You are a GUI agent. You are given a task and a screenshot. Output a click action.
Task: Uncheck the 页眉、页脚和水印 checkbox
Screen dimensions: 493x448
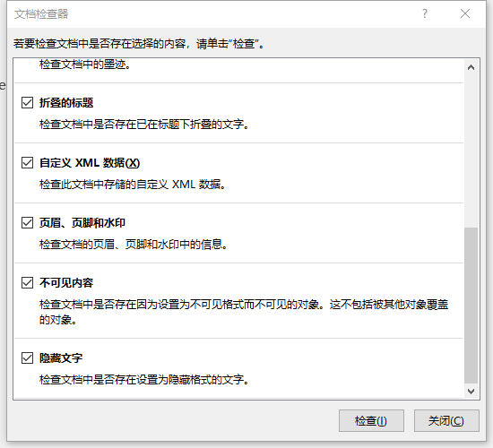[x=27, y=222]
